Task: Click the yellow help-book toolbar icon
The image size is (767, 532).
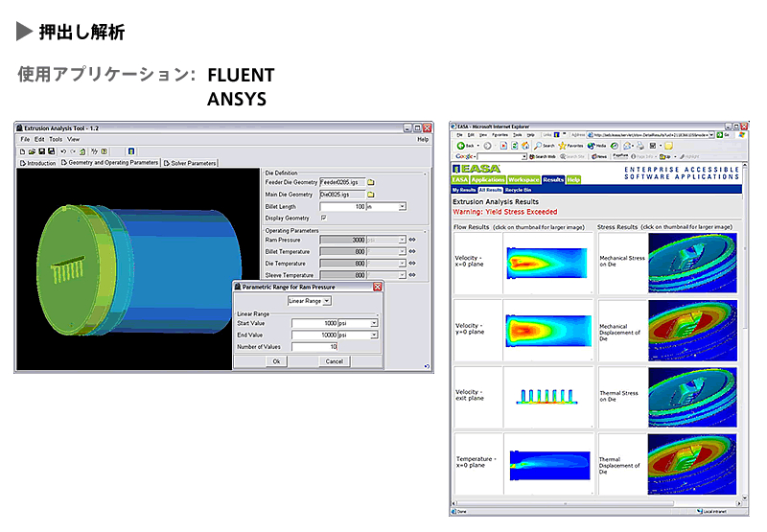Action: [x=105, y=151]
